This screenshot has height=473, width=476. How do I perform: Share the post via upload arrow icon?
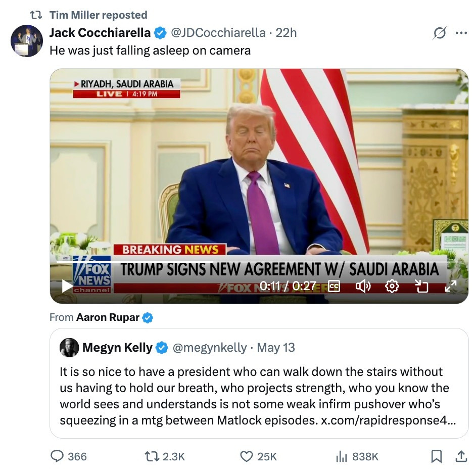pyautogui.click(x=461, y=456)
